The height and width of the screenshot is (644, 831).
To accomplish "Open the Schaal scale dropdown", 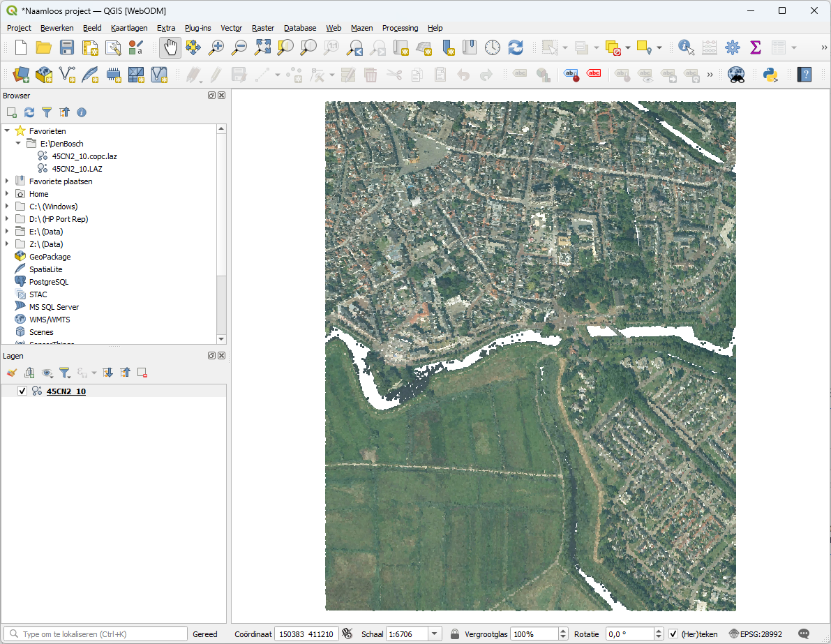I will point(435,634).
